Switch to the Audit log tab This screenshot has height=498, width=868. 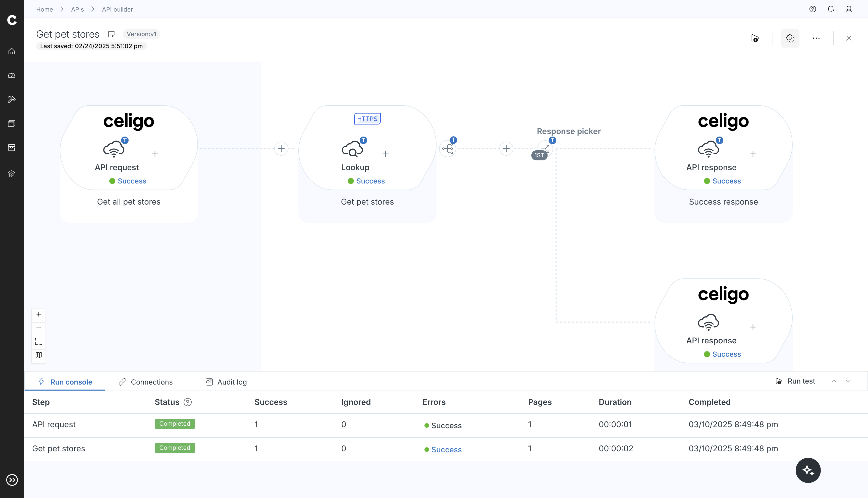point(226,382)
